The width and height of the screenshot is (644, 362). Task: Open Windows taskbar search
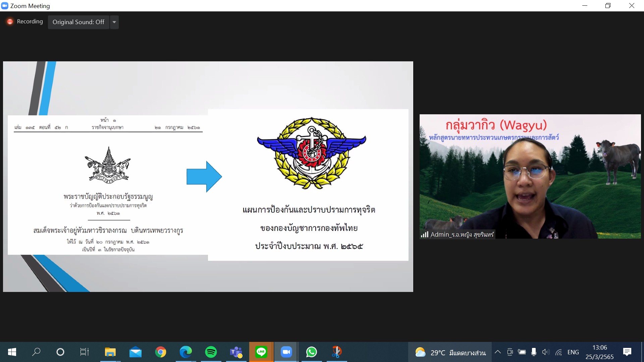[x=36, y=352]
